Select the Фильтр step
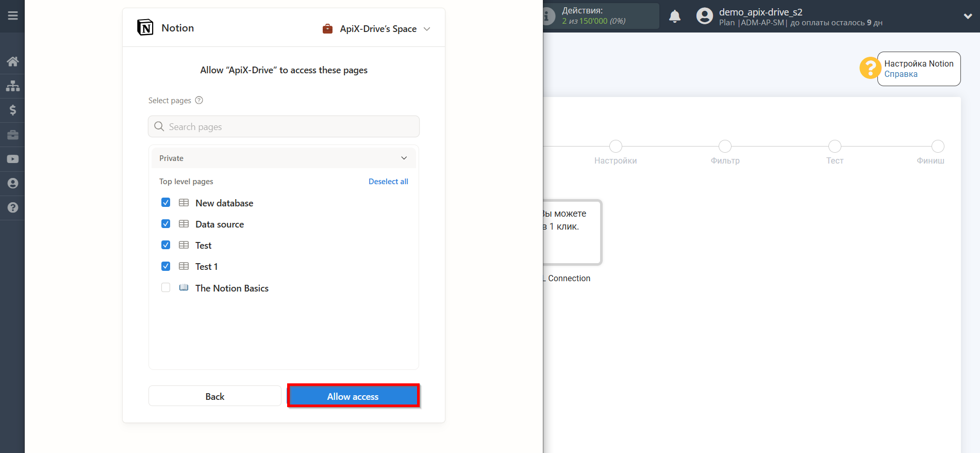 [725, 147]
